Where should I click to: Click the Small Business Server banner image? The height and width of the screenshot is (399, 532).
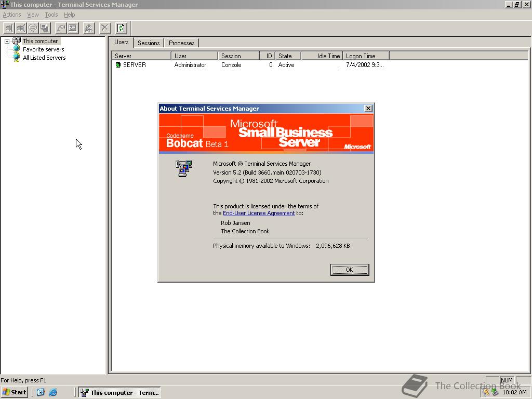(267, 134)
